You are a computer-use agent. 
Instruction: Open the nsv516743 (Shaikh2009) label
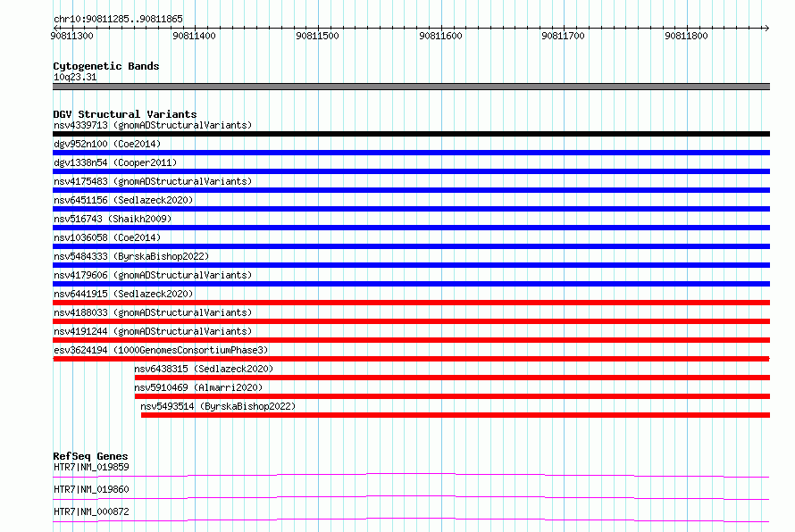[x=113, y=219]
